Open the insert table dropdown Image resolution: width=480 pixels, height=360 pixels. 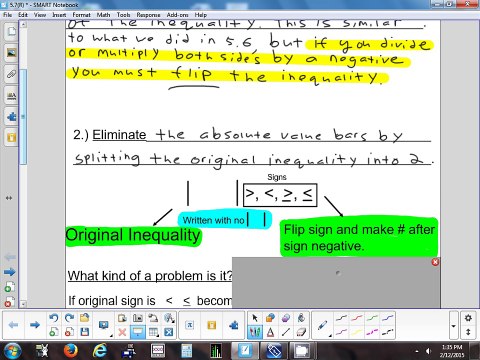tap(153, 332)
